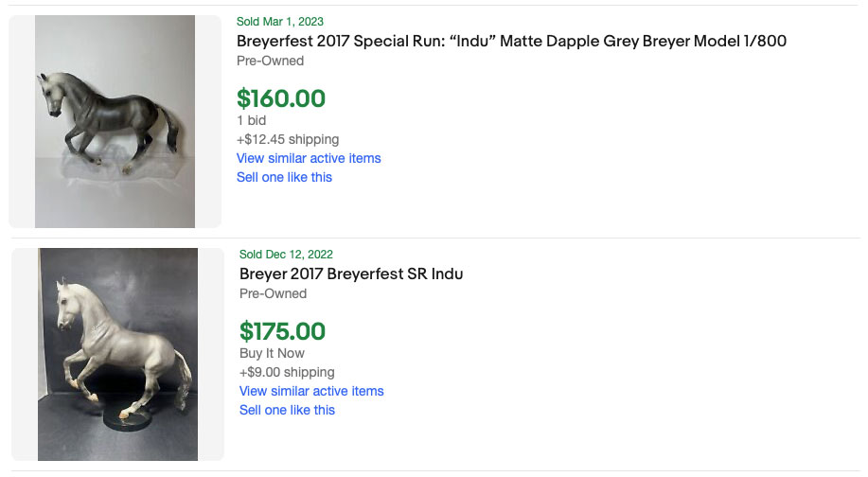The height and width of the screenshot is (477, 868).
Task: Click Pre-Owned under the Matte Dapple Grey listing
Action: (270, 61)
